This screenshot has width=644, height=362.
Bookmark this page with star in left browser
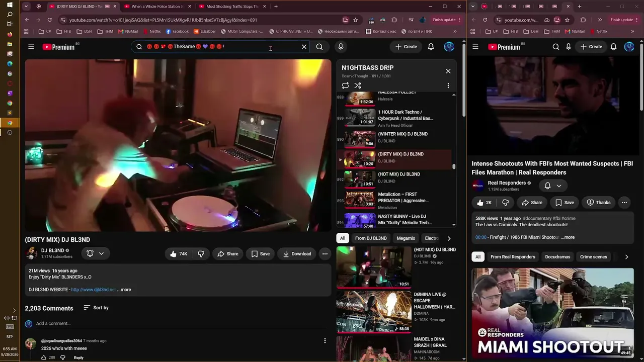coord(356,20)
